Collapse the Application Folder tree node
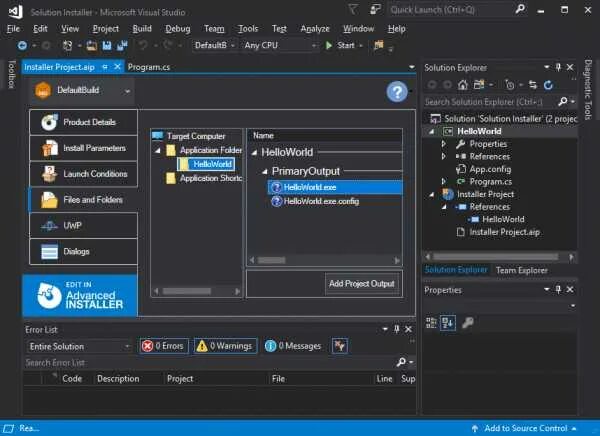 coord(158,150)
